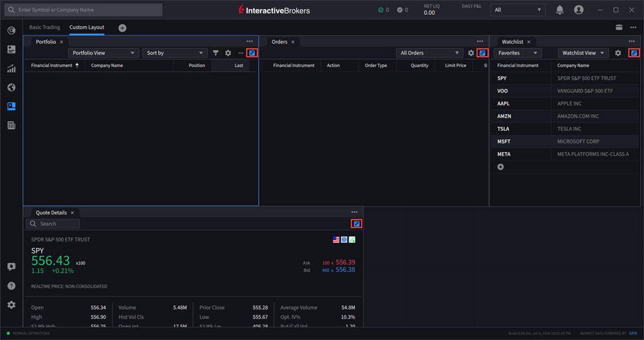Screen dimensions: 644x340
Task: Open the news sidebar icon
Action: tap(12, 50)
